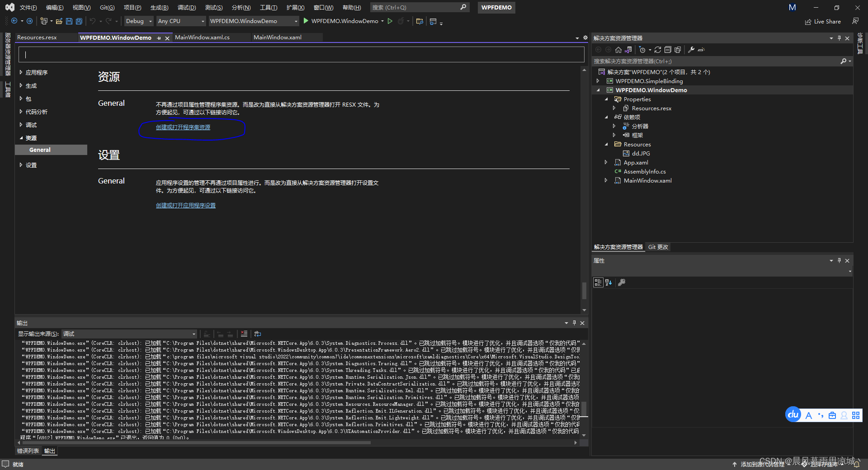
Task: Click Home icon in Solution Explorer toolbar
Action: (618, 50)
